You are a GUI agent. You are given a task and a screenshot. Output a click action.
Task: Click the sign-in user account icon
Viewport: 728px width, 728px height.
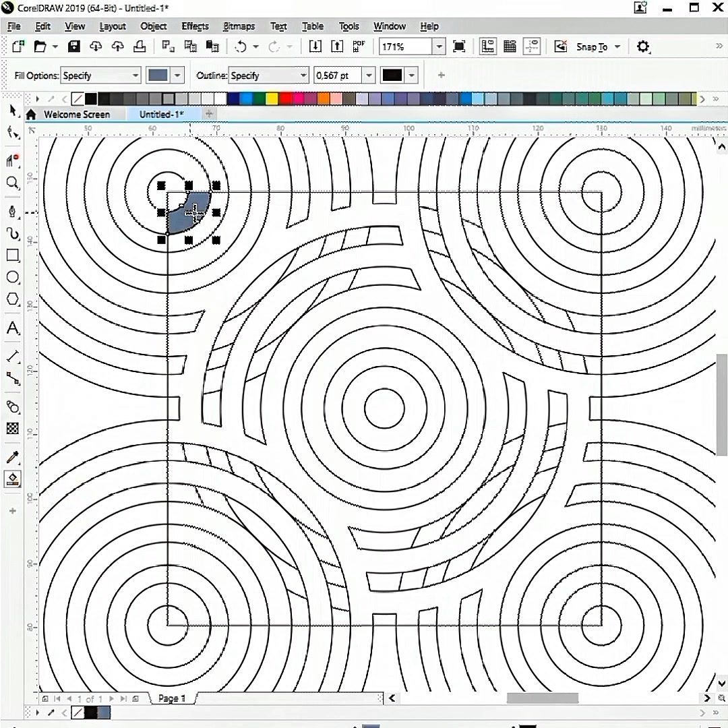pyautogui.click(x=641, y=8)
